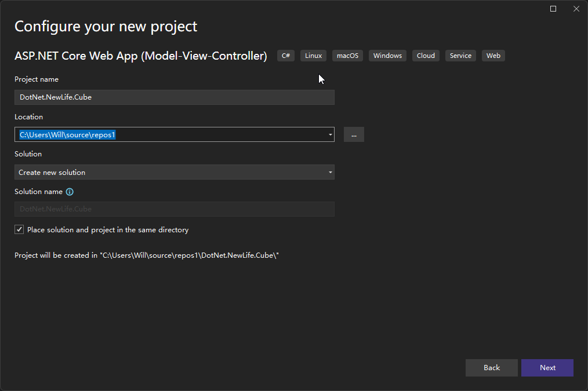Uncheck Place solution and project in same directory
This screenshot has height=391, width=588.
tap(19, 229)
